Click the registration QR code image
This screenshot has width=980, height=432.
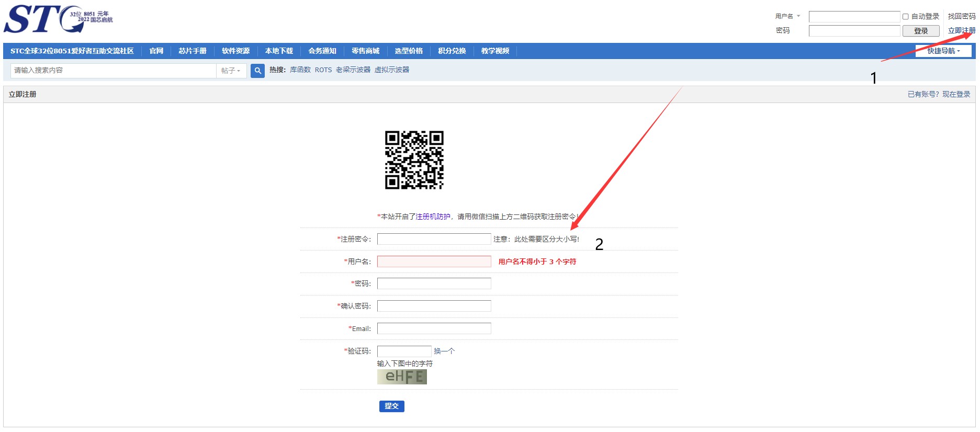(414, 160)
